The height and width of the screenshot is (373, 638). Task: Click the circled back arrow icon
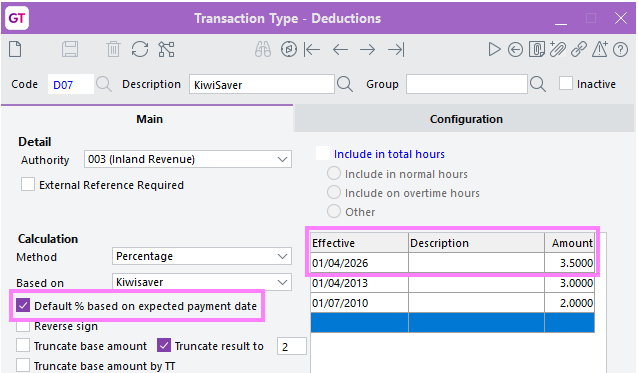click(x=515, y=50)
